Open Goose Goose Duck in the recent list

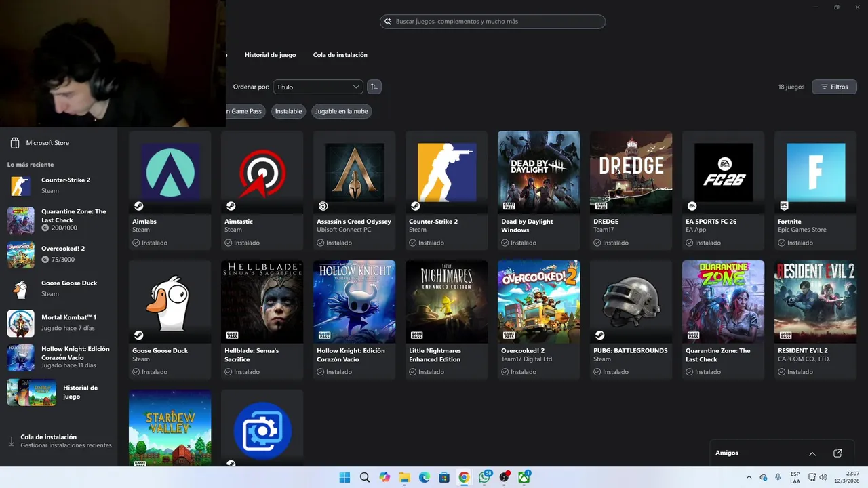click(58, 289)
